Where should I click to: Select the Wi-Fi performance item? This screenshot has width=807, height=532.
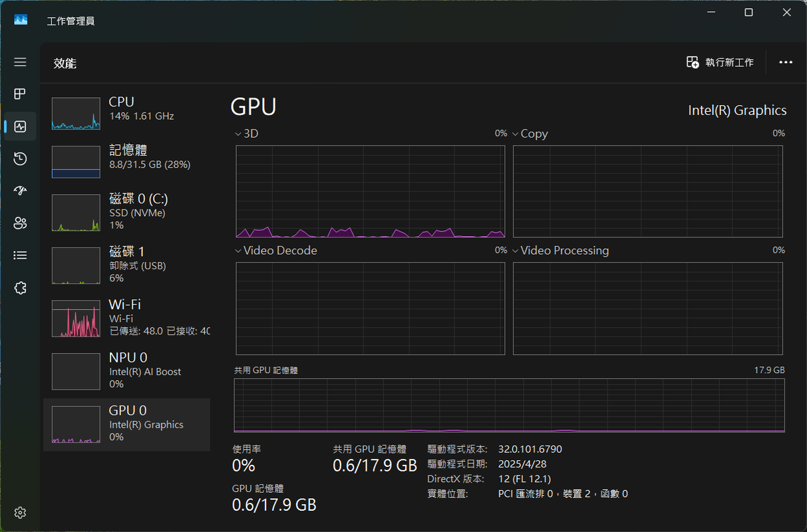pyautogui.click(x=126, y=317)
